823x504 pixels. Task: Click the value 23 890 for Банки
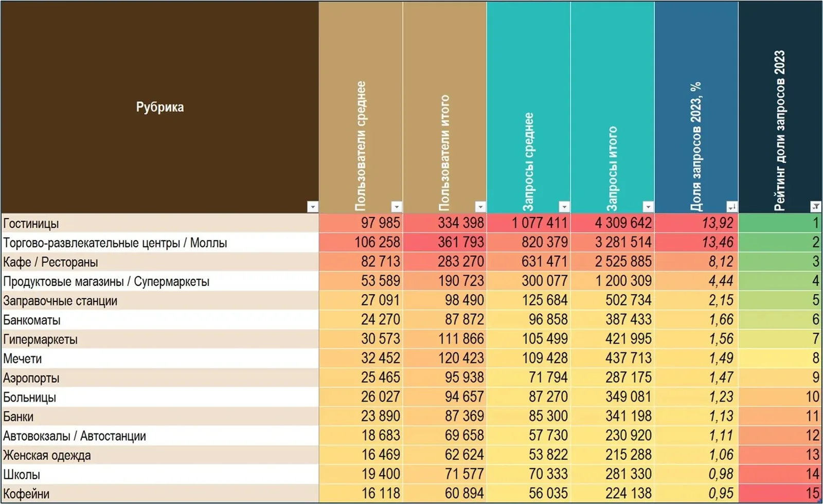(361, 416)
